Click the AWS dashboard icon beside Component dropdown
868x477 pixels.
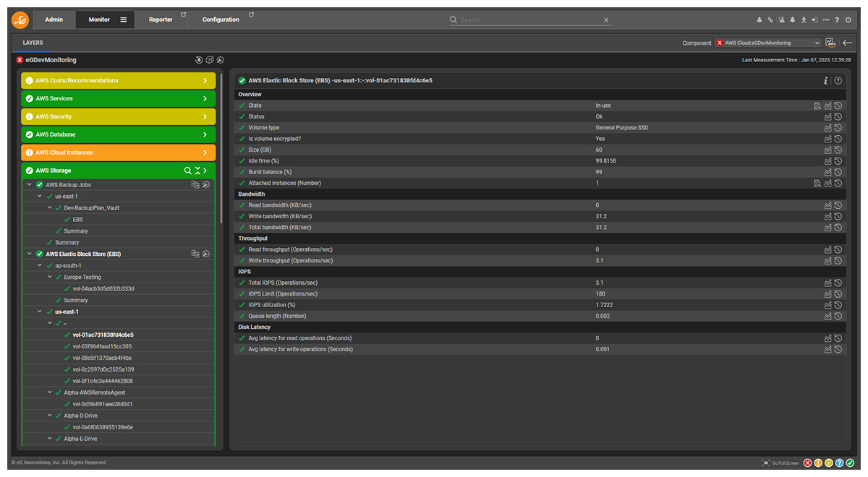click(x=830, y=43)
